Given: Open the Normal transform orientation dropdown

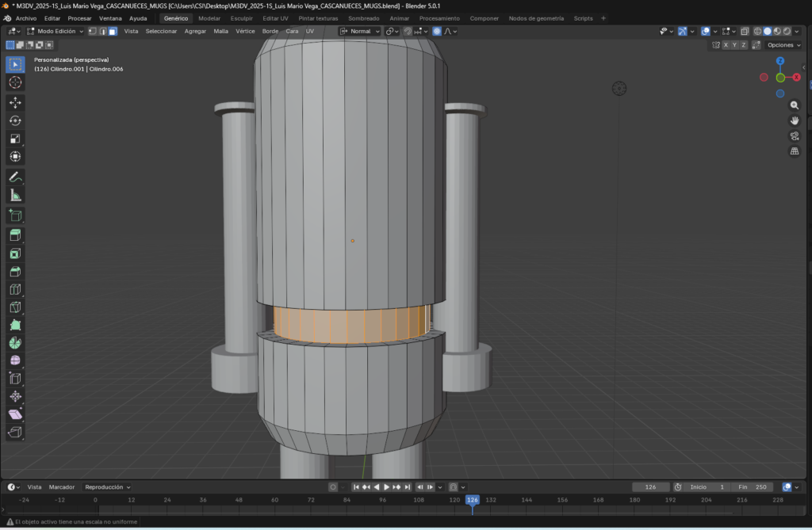Looking at the screenshot, I should [360, 32].
